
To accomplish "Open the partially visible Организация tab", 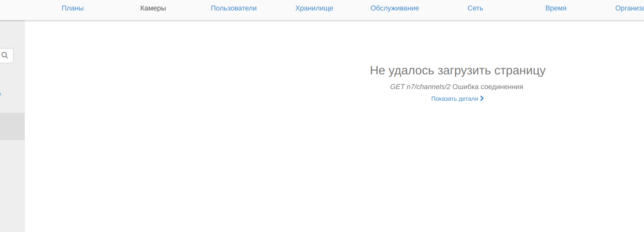I will point(630,8).
